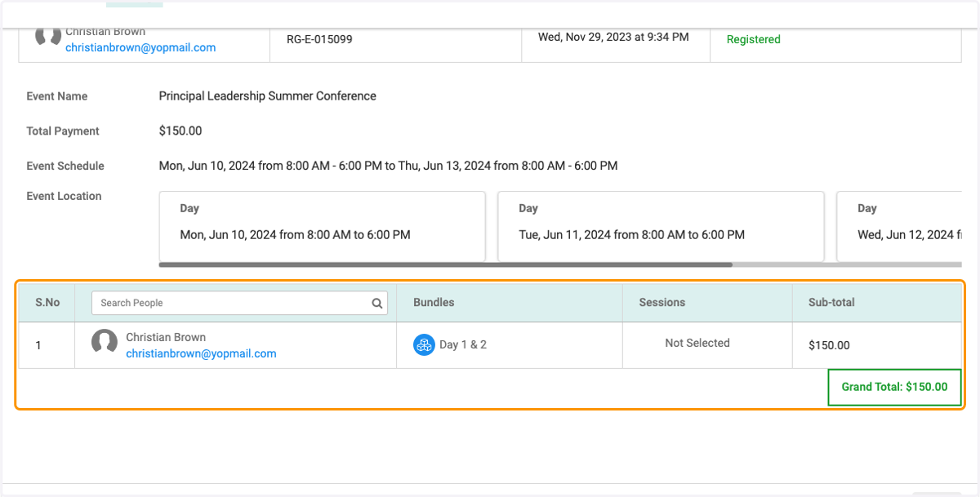The width and height of the screenshot is (980, 497).
Task: Click the Day 1 & 2 bundle icon
Action: (424, 344)
